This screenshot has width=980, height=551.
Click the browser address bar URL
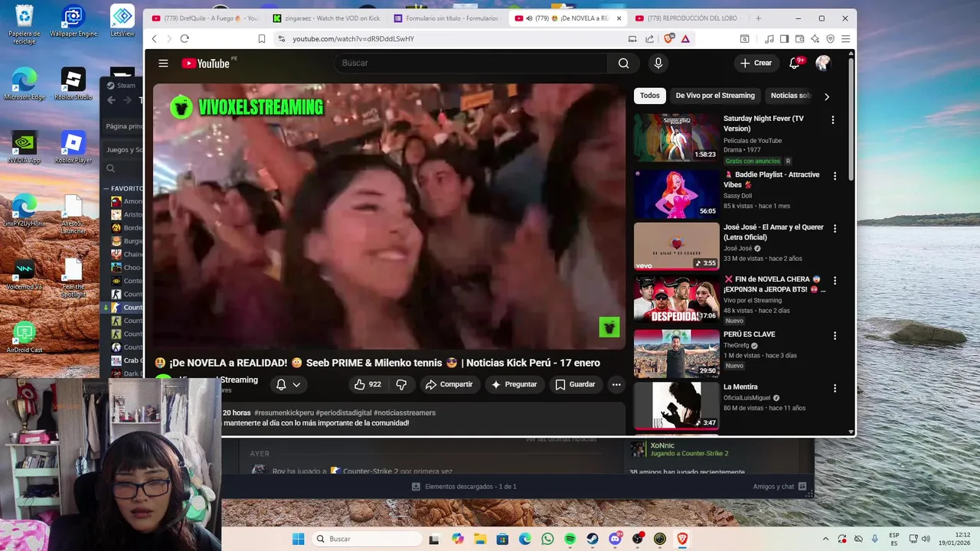pyautogui.click(x=353, y=39)
